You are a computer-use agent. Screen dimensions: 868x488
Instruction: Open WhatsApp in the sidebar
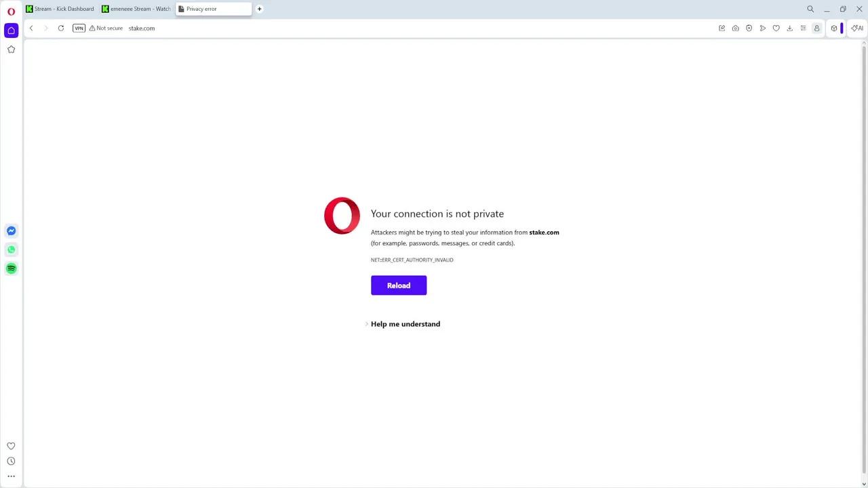pos(11,250)
